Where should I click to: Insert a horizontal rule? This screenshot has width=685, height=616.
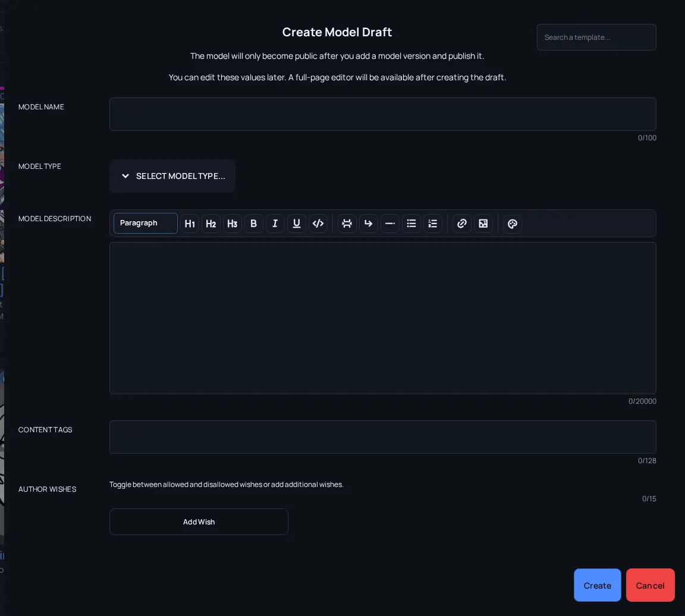[x=390, y=224]
